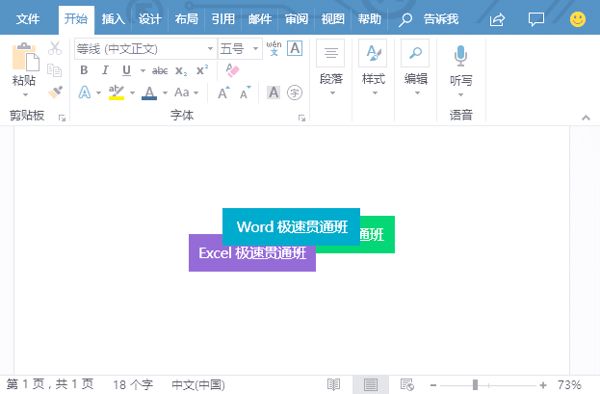Open underline style dropdown arrow
The height and width of the screenshot is (394, 600).
[143, 71]
